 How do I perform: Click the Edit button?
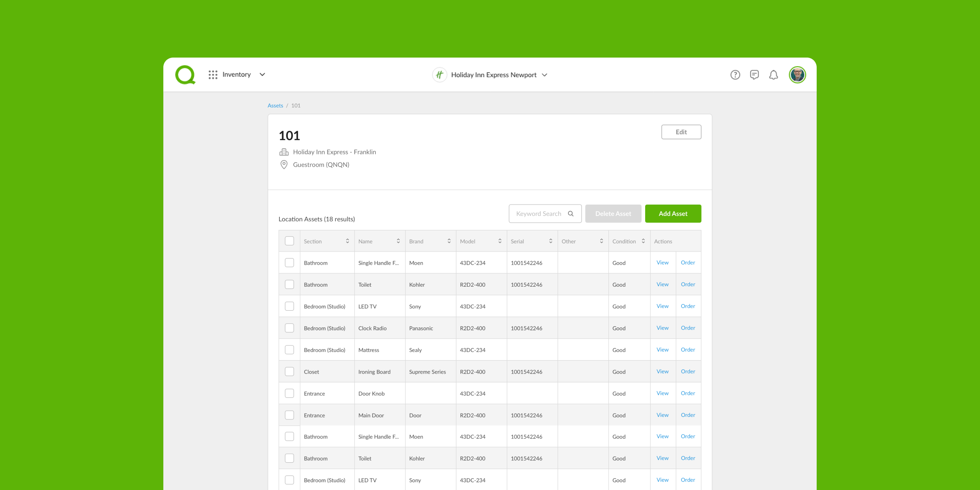pos(681,132)
